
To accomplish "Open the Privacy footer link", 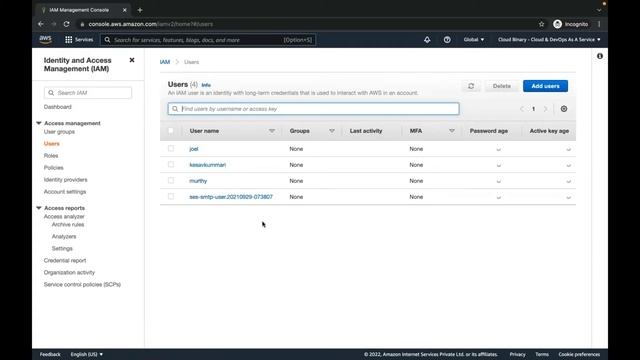I will click(518, 354).
